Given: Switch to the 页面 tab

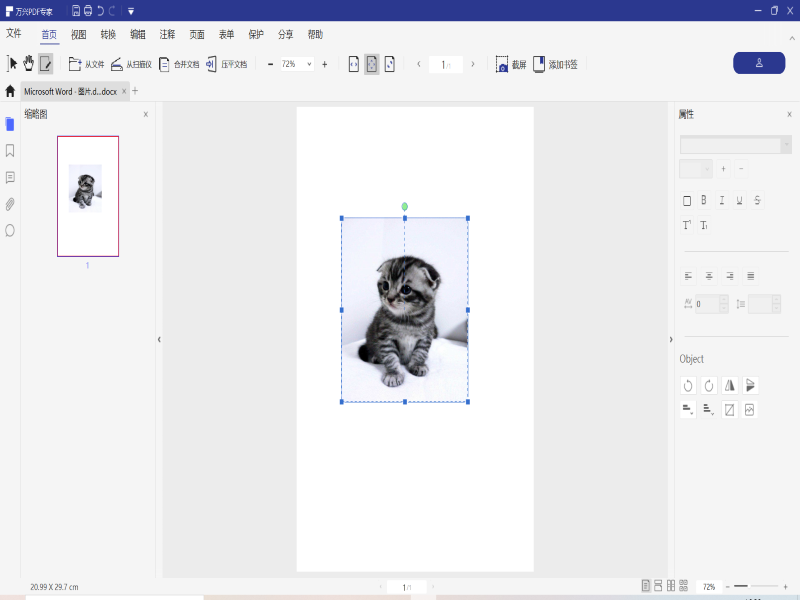Looking at the screenshot, I should [x=197, y=35].
